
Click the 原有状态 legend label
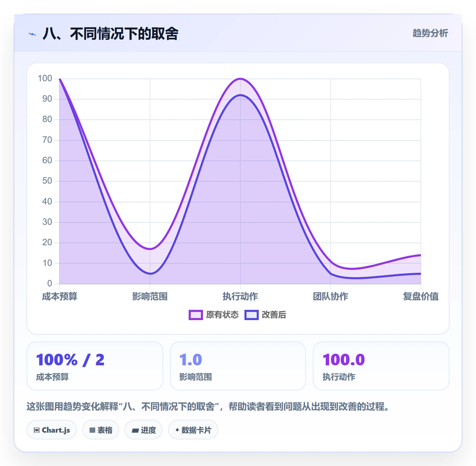(222, 315)
